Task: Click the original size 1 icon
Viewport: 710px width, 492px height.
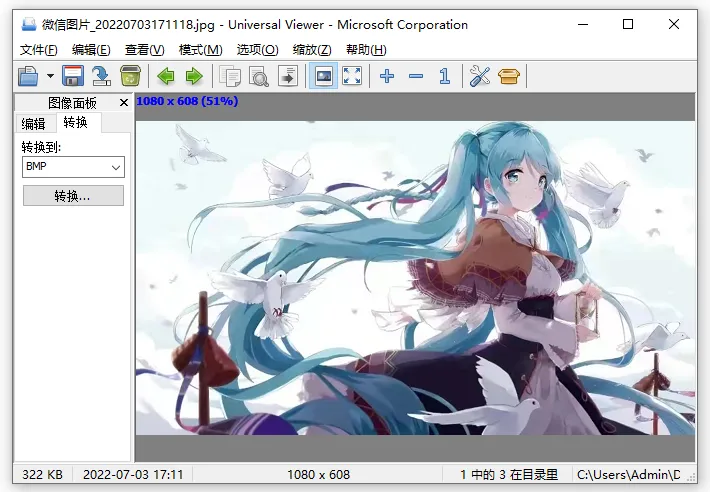Action: click(445, 76)
